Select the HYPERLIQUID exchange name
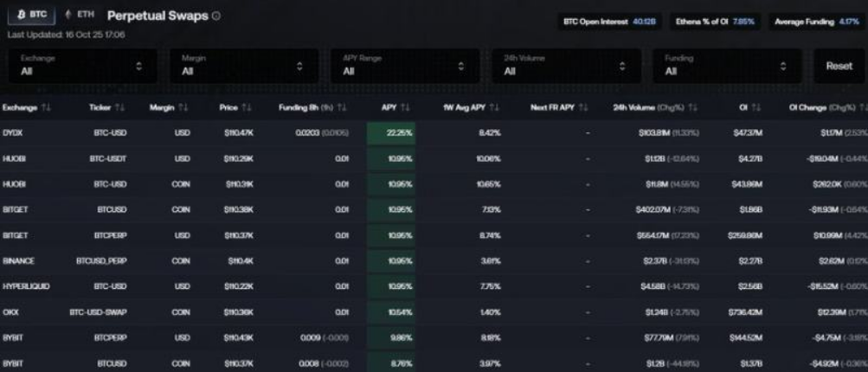 (x=26, y=286)
